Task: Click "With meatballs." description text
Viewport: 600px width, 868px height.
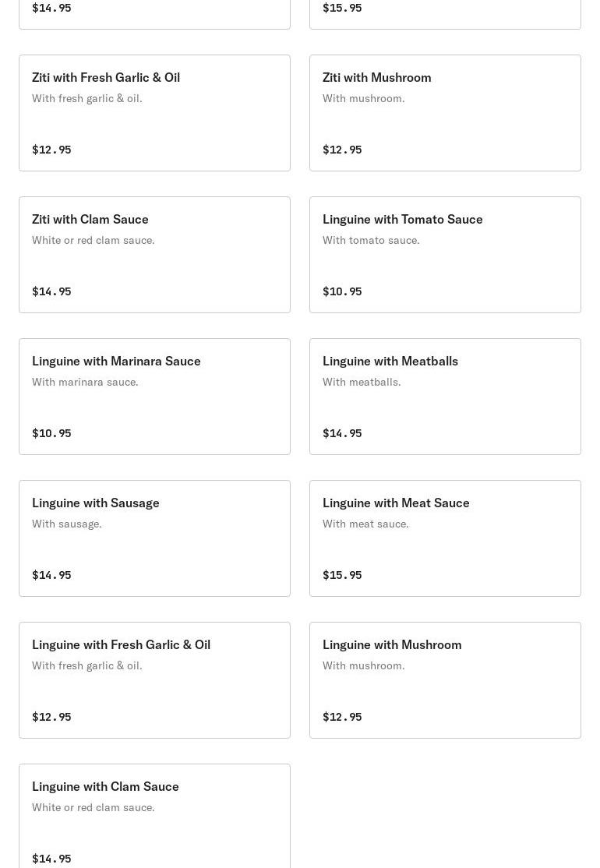Action: pos(362,382)
